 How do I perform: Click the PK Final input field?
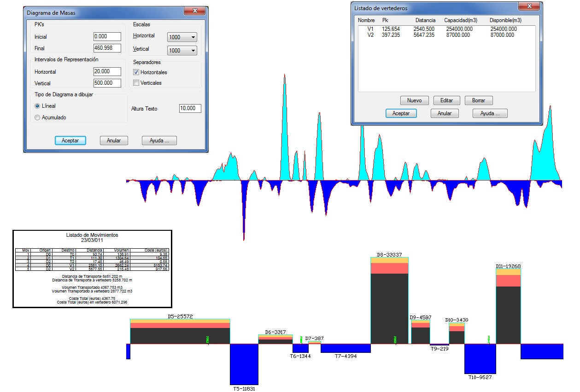pyautogui.click(x=107, y=48)
